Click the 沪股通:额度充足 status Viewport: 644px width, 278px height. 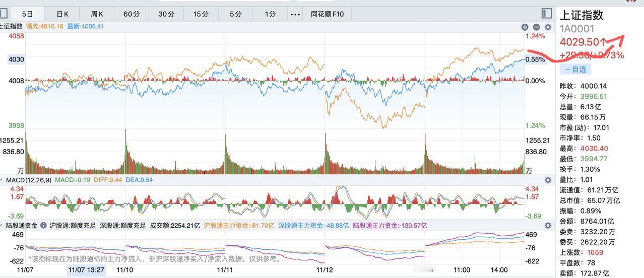pyautogui.click(x=73, y=226)
